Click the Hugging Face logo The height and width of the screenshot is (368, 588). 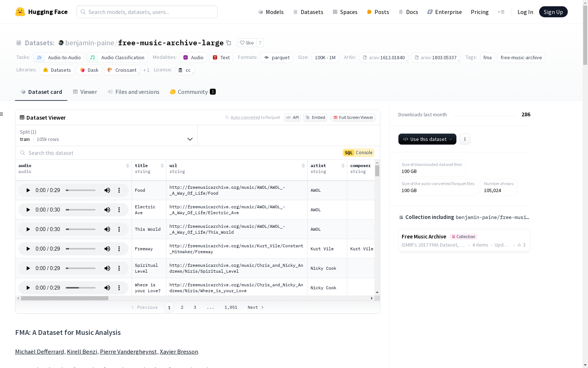coord(41,12)
